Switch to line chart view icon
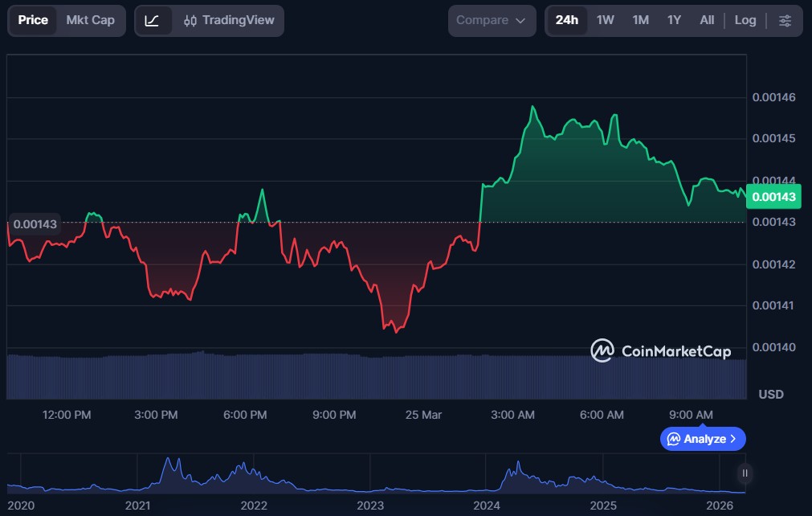Viewport: 812px width, 516px height. click(152, 20)
